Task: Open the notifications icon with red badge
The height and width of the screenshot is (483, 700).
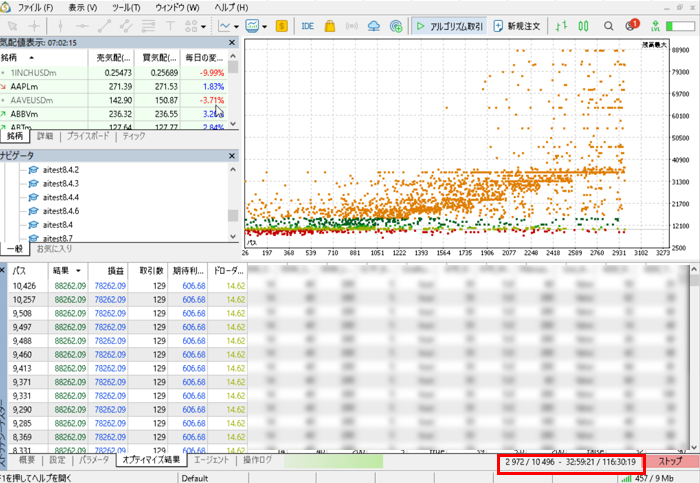Action: tap(632, 25)
